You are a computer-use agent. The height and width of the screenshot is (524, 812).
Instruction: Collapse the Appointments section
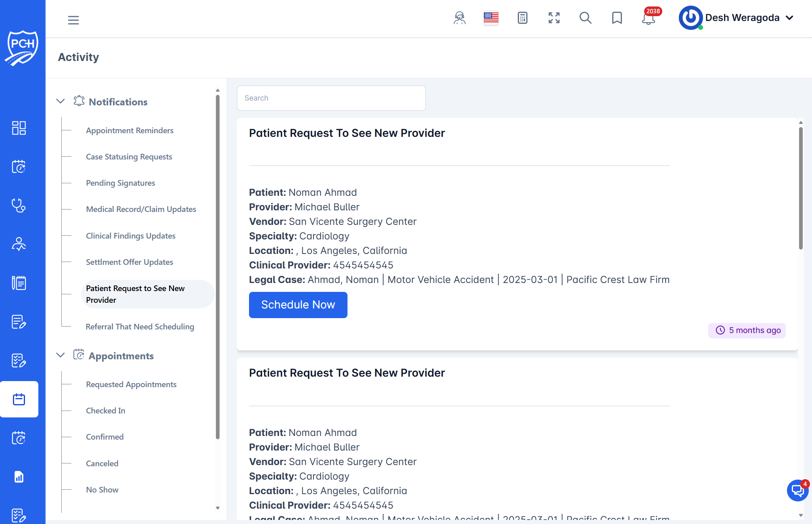(61, 355)
